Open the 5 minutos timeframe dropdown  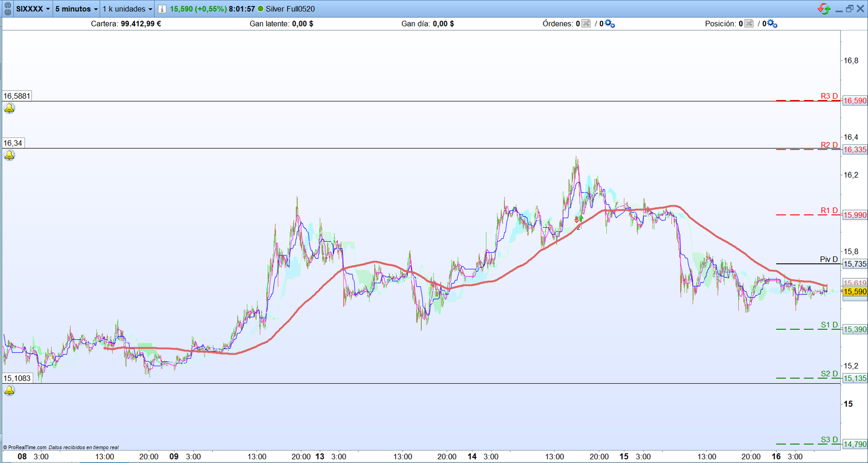[76, 9]
